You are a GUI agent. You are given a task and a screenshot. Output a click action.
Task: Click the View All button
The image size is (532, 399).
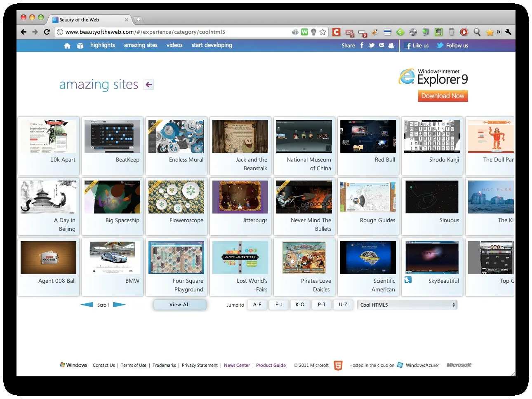tap(180, 305)
